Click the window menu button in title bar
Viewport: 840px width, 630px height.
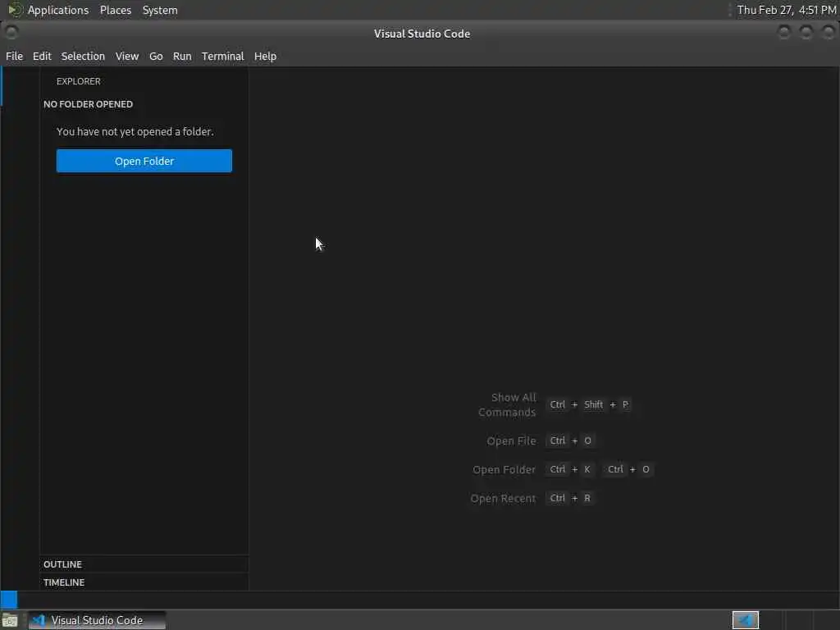(x=11, y=33)
